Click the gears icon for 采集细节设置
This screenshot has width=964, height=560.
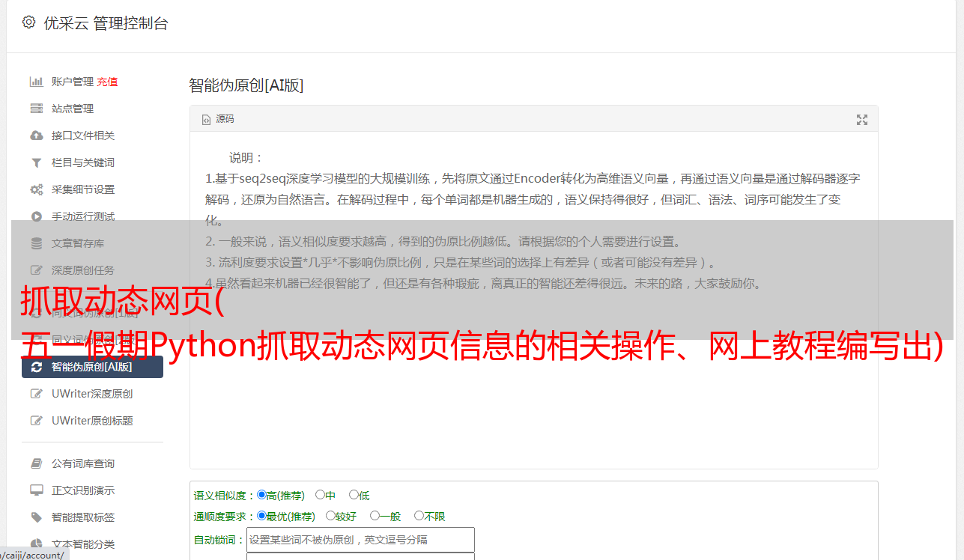coord(36,189)
